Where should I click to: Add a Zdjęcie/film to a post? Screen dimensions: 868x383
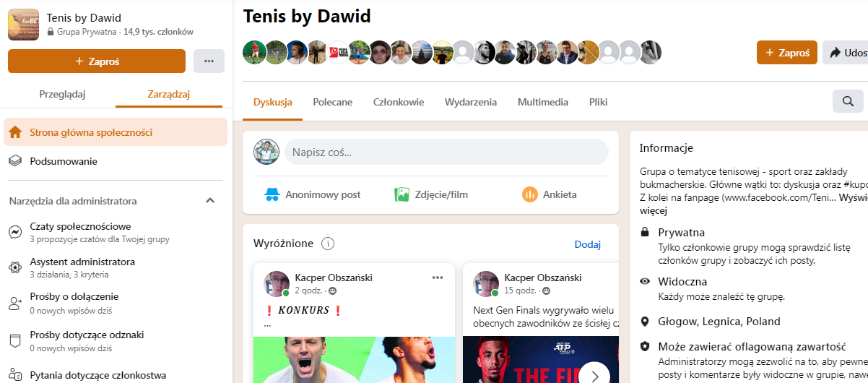[x=430, y=194]
